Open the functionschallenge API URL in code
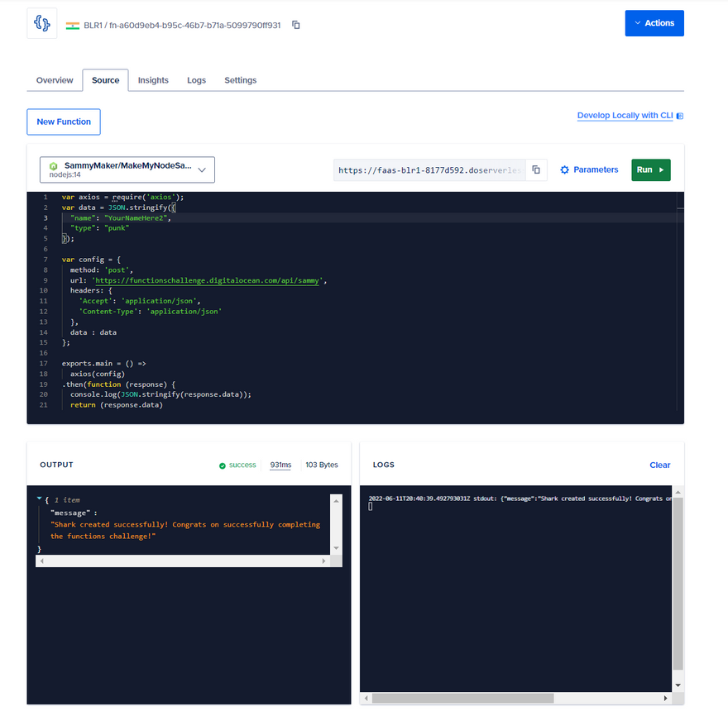This screenshot has width=728, height=711. tap(207, 280)
